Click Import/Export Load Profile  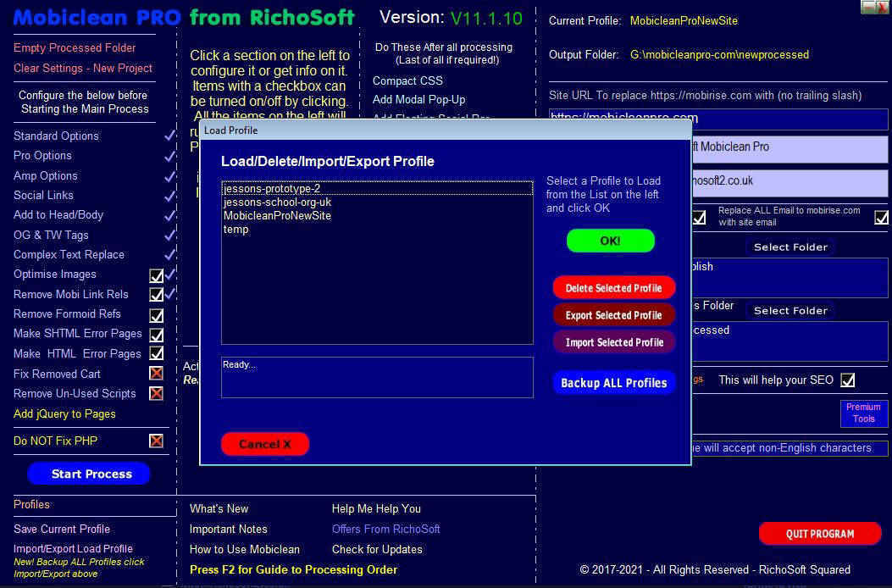pyautogui.click(x=74, y=549)
